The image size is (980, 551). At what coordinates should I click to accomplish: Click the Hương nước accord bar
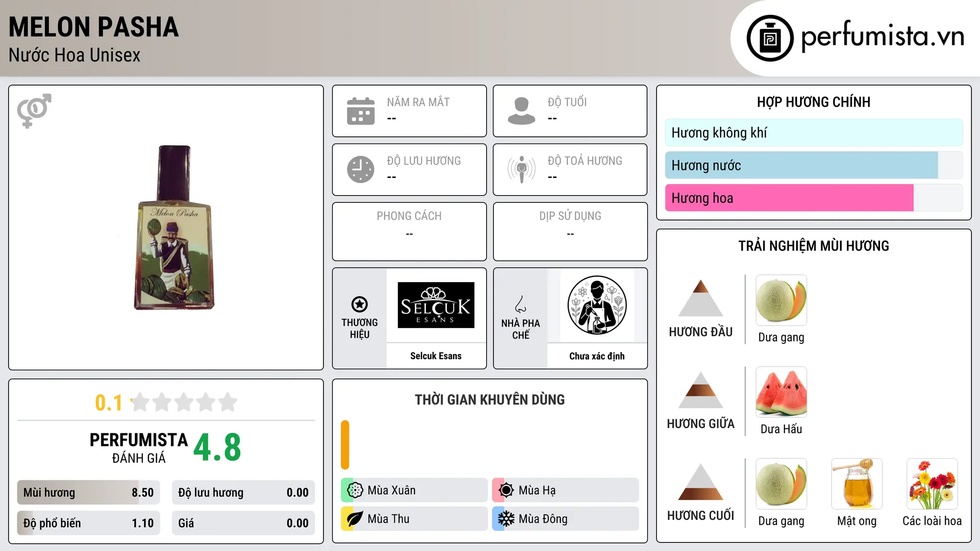814,165
